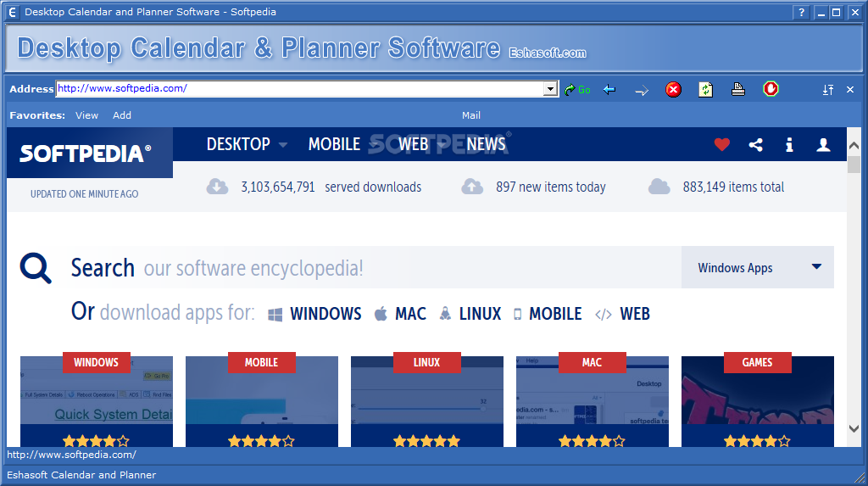Click View under Favorites
868x486 pixels.
[x=87, y=115]
